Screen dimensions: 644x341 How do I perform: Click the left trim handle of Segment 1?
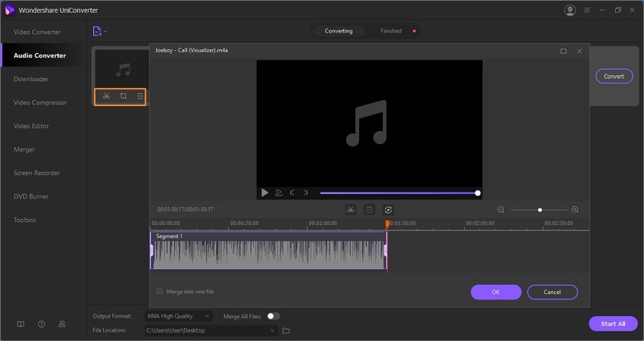[x=152, y=251]
